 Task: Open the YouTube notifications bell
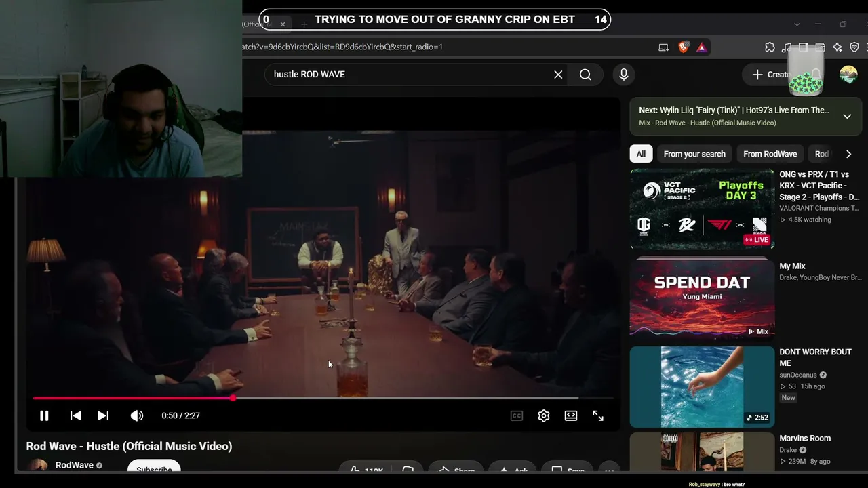click(x=816, y=75)
